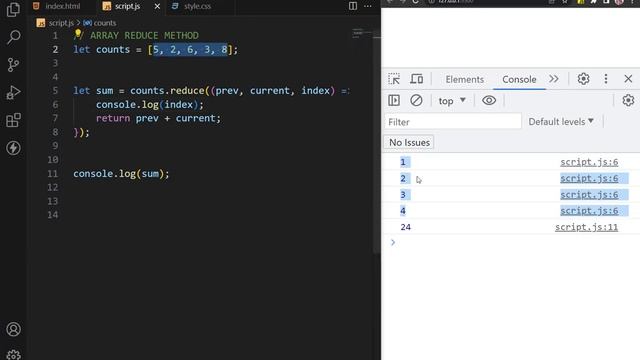Click the word reduce on line 5
The height and width of the screenshot is (360, 640).
click(x=187, y=90)
